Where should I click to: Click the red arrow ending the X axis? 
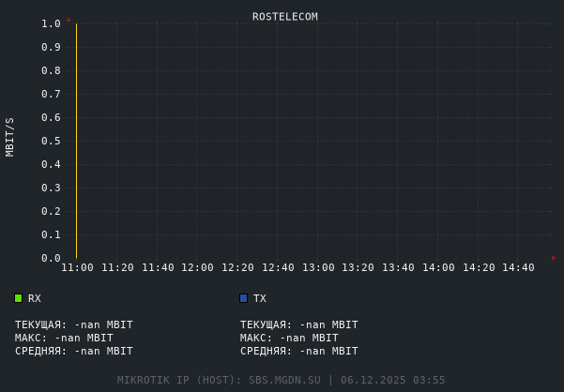[554, 258]
